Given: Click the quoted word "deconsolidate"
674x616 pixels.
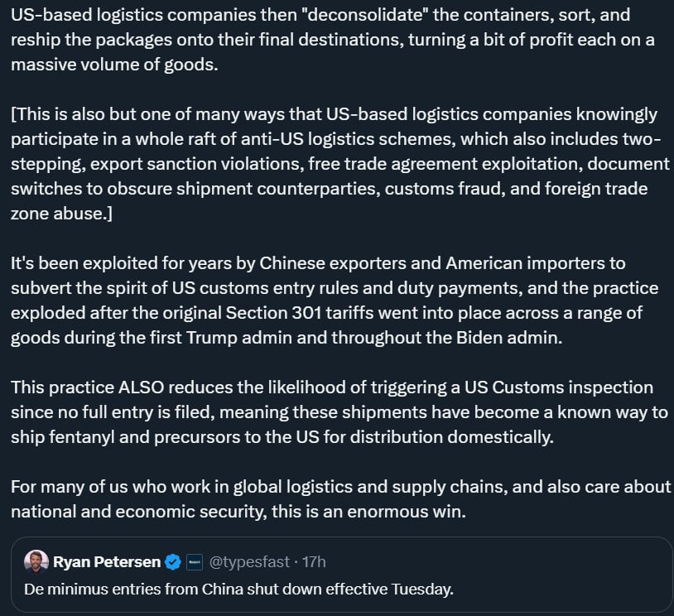Looking at the screenshot, I should 365,15.
